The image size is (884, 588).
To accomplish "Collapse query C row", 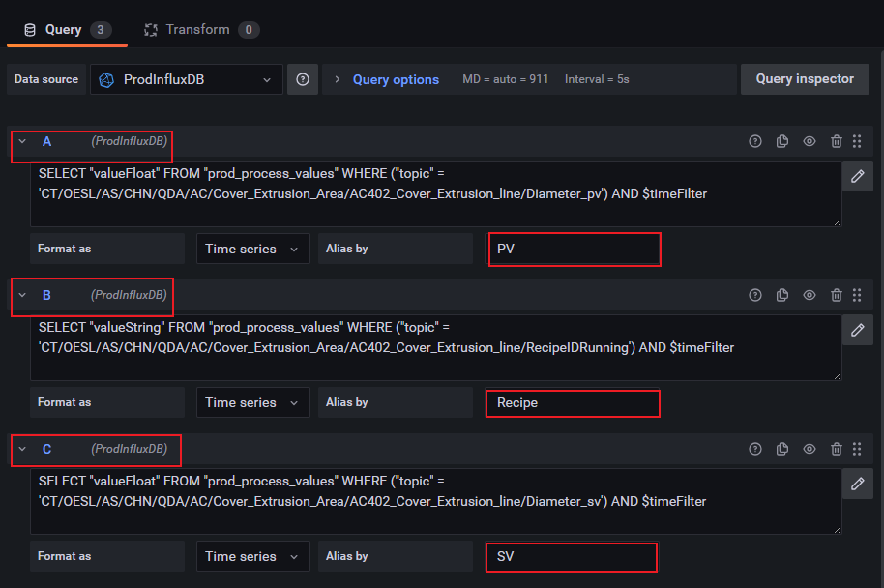I will [22, 449].
